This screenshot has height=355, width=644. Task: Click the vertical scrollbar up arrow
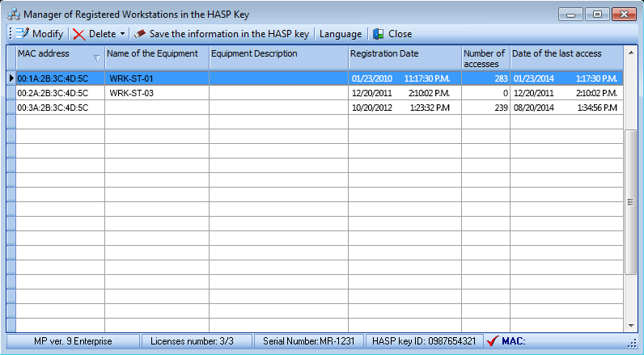click(630, 52)
